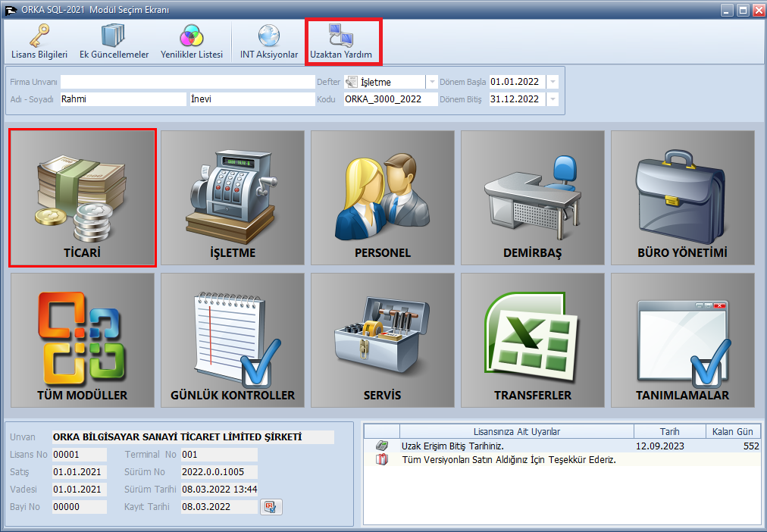Launch the PERSONEL module
The height and width of the screenshot is (532, 767).
click(382, 198)
